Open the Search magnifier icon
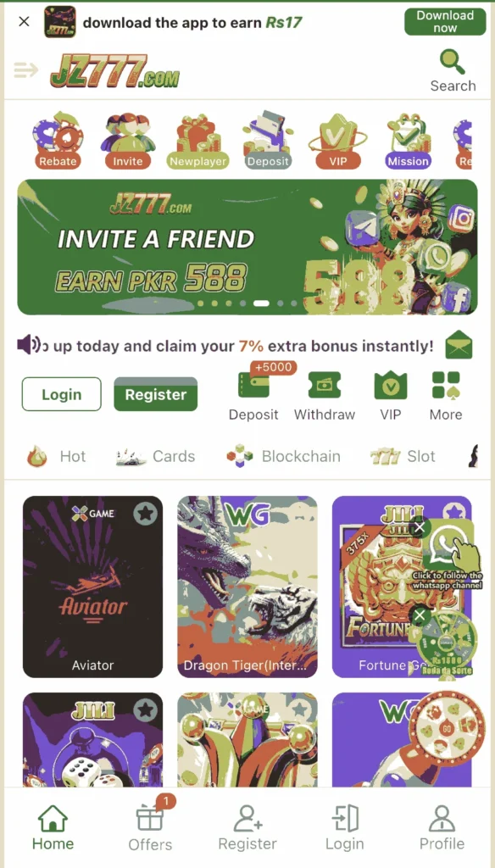495x868 pixels. coord(452,62)
